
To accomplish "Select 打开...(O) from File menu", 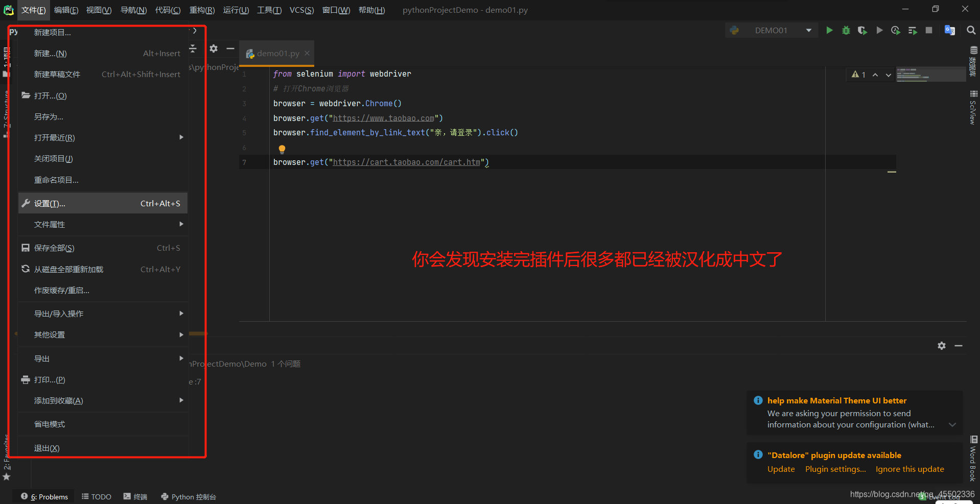I will [x=103, y=95].
